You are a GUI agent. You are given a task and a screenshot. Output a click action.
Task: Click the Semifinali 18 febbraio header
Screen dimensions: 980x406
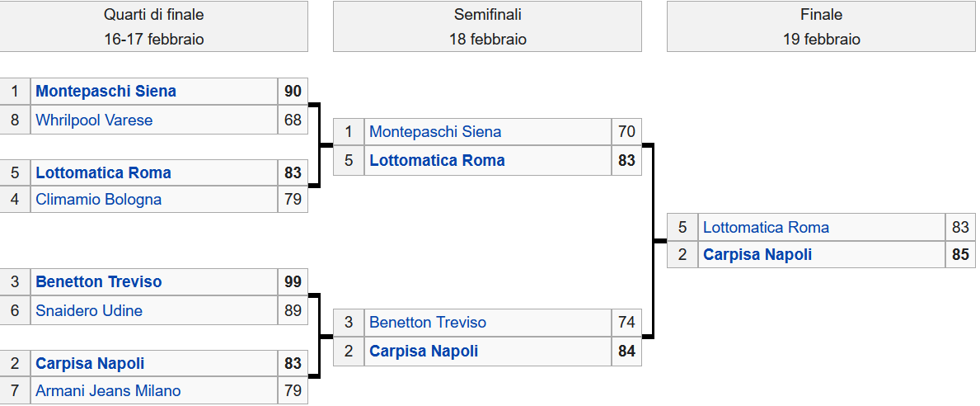pyautogui.click(x=487, y=26)
